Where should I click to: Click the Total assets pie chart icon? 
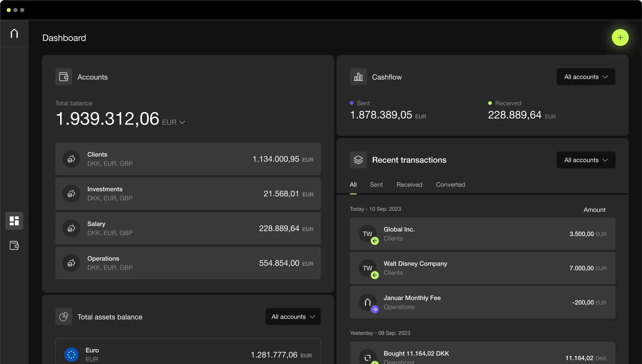pos(64,317)
